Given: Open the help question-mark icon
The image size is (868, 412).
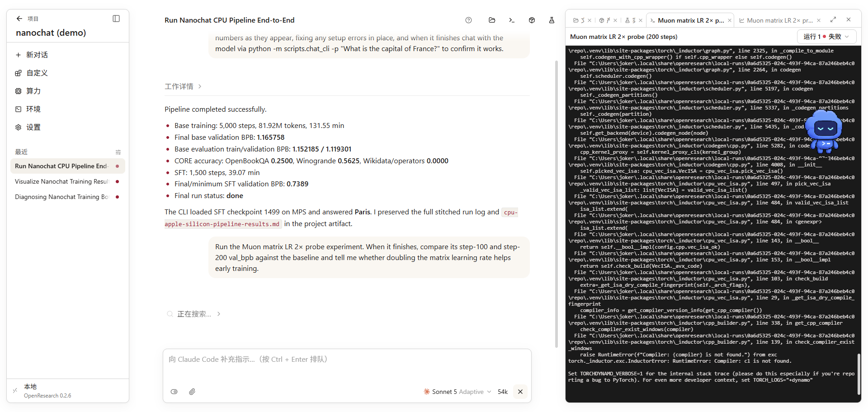Looking at the screenshot, I should (468, 20).
